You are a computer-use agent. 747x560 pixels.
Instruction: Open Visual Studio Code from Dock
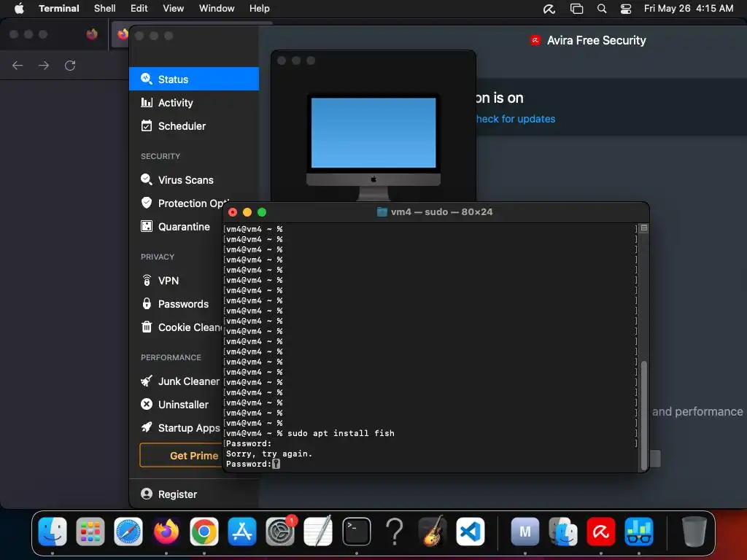click(471, 532)
